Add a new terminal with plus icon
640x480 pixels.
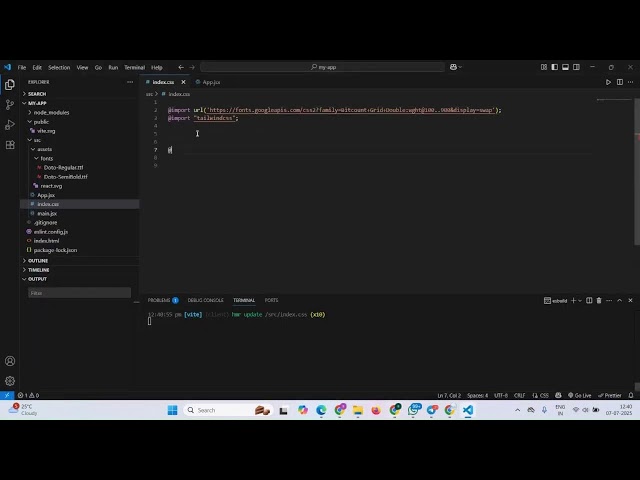[x=573, y=300]
